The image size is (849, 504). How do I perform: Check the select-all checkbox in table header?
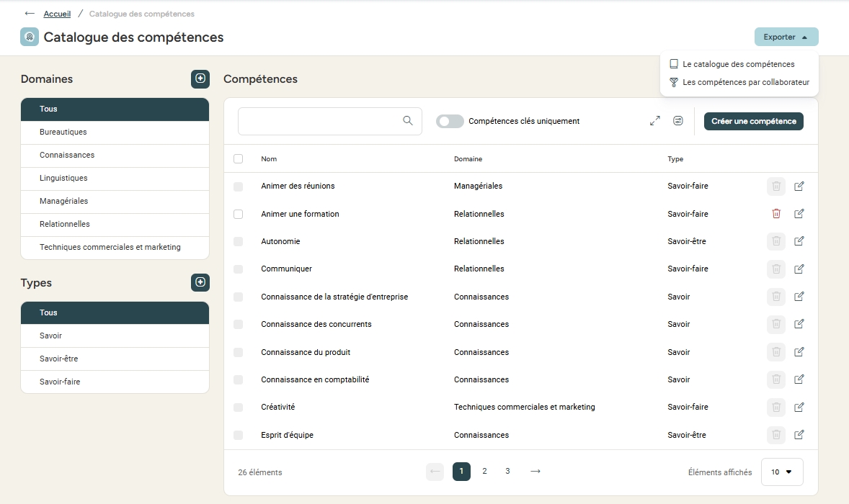pyautogui.click(x=239, y=159)
